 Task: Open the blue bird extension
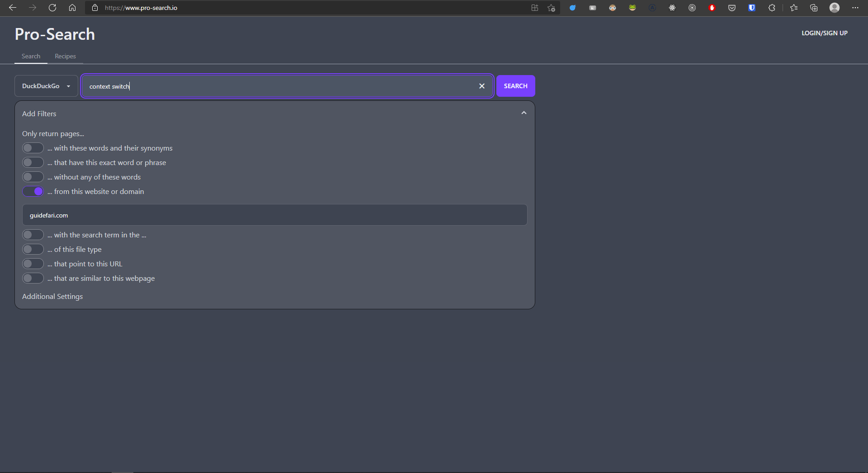coord(573,8)
